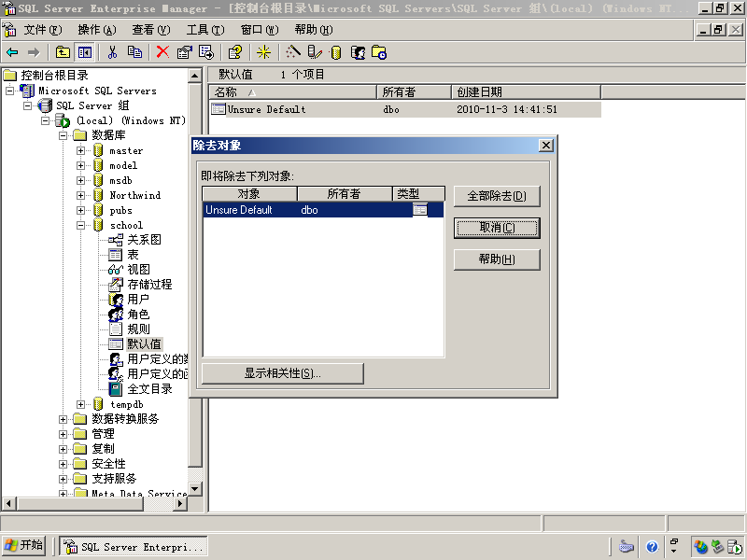Click the 开始 Start button
Viewport: 747px width, 560px height.
point(24,546)
